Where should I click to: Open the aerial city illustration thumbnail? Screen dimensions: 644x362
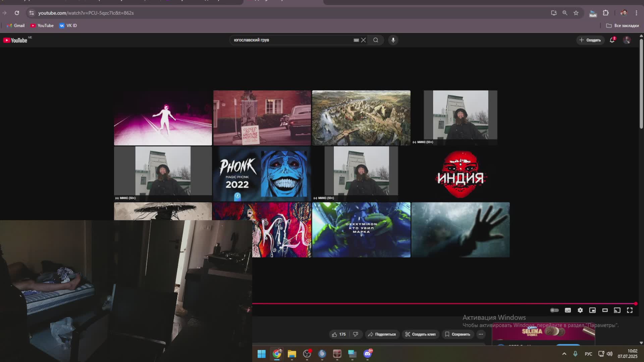point(361,118)
